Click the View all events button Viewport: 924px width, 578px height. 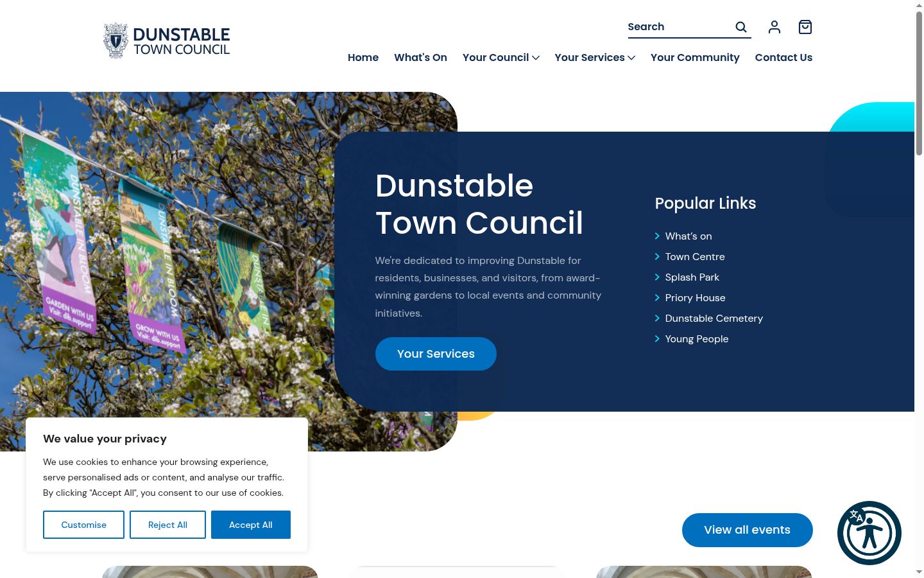[x=748, y=530]
